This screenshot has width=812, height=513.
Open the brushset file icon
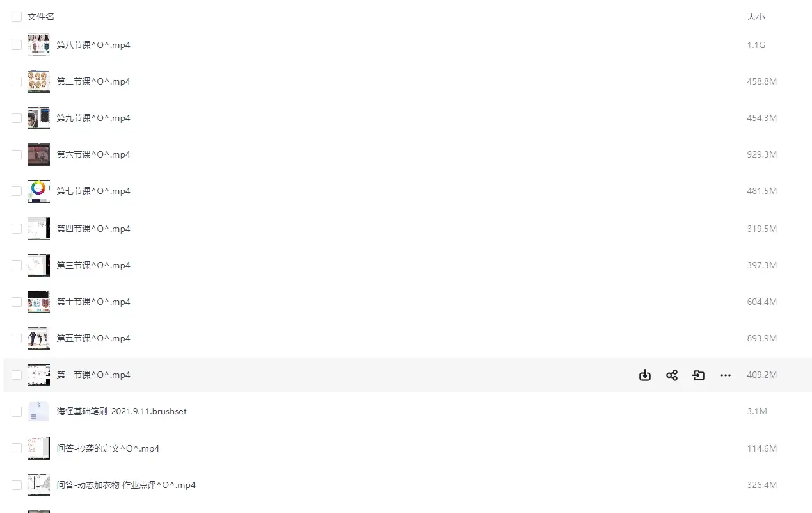[x=38, y=411]
